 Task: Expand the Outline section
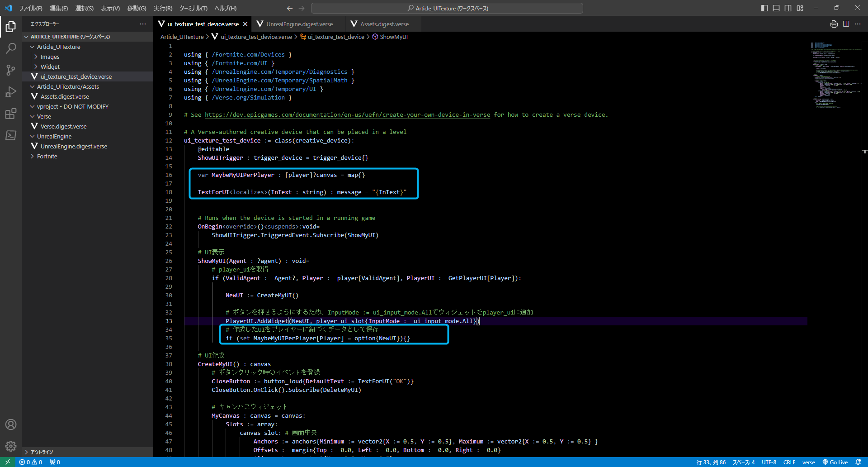tap(42, 452)
